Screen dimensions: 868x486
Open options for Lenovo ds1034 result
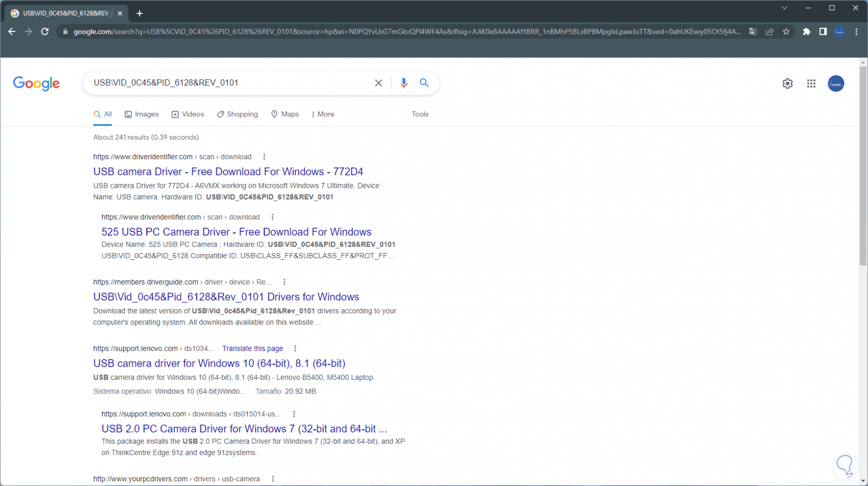(295, 349)
